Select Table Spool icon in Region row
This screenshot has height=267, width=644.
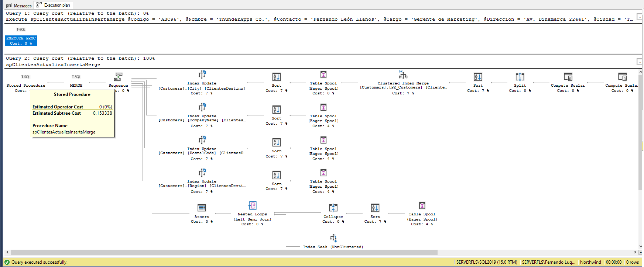tap(323, 173)
